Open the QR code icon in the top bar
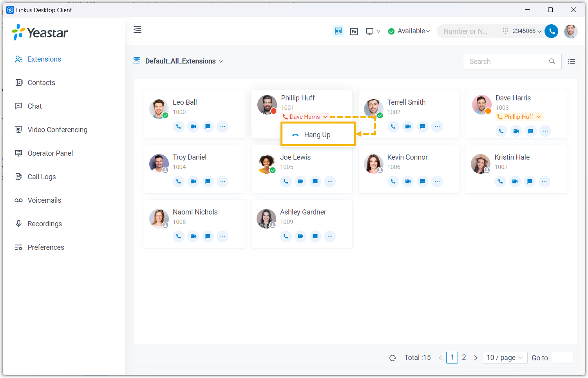The image size is (588, 378). tap(338, 31)
